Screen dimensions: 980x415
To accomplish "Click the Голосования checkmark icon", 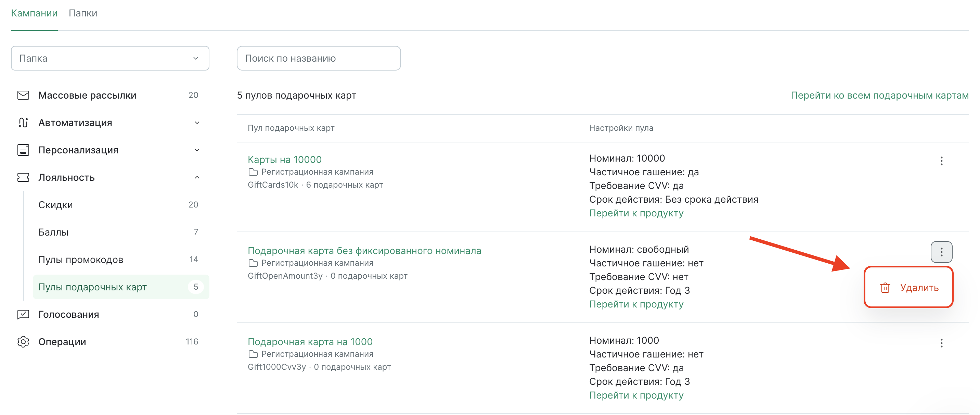I will pyautogui.click(x=23, y=314).
